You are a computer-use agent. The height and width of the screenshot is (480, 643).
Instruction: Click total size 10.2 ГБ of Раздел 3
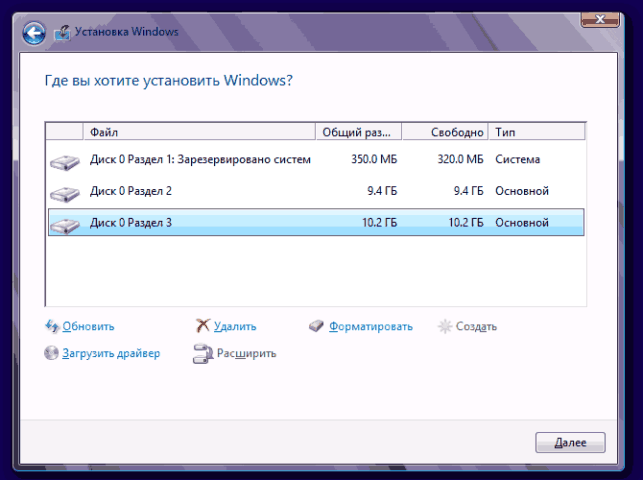380,223
